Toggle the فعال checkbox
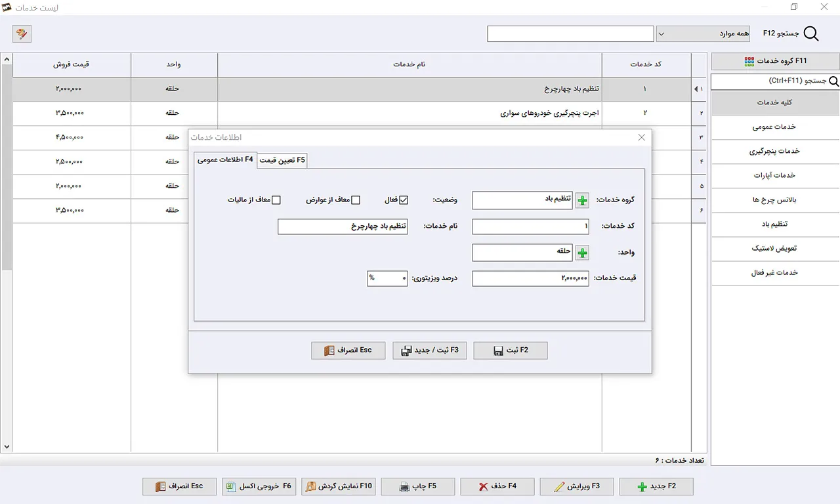The width and height of the screenshot is (840, 504). [404, 200]
